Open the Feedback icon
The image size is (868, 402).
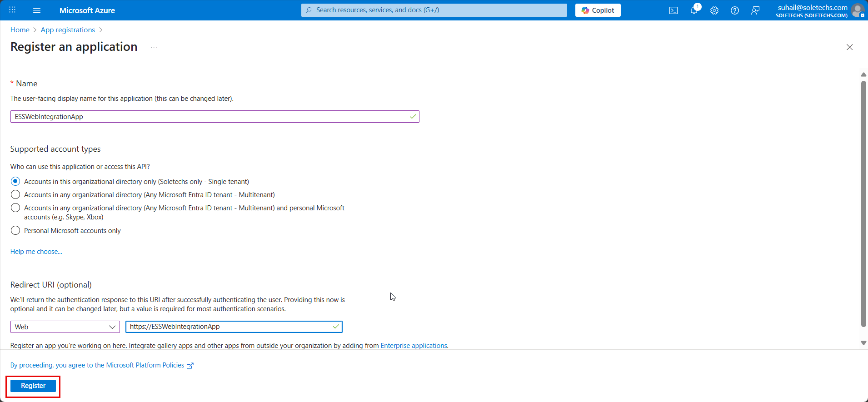click(x=755, y=10)
